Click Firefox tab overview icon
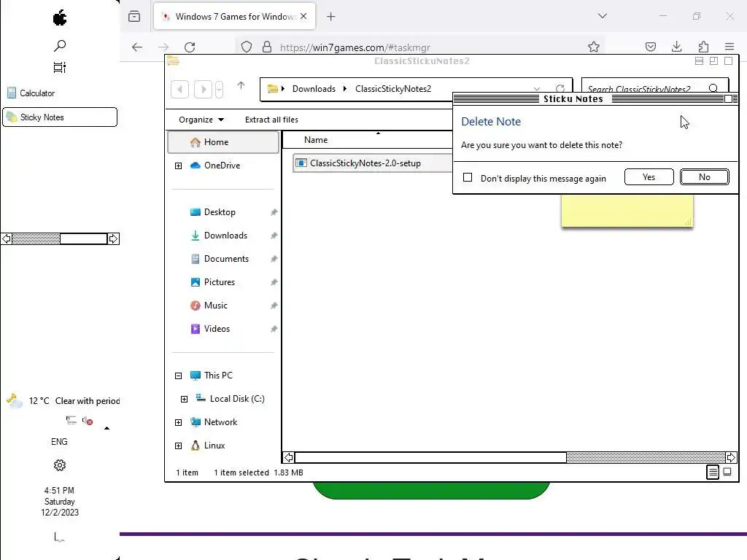Screen dimensions: 747x560 [x=134, y=17]
